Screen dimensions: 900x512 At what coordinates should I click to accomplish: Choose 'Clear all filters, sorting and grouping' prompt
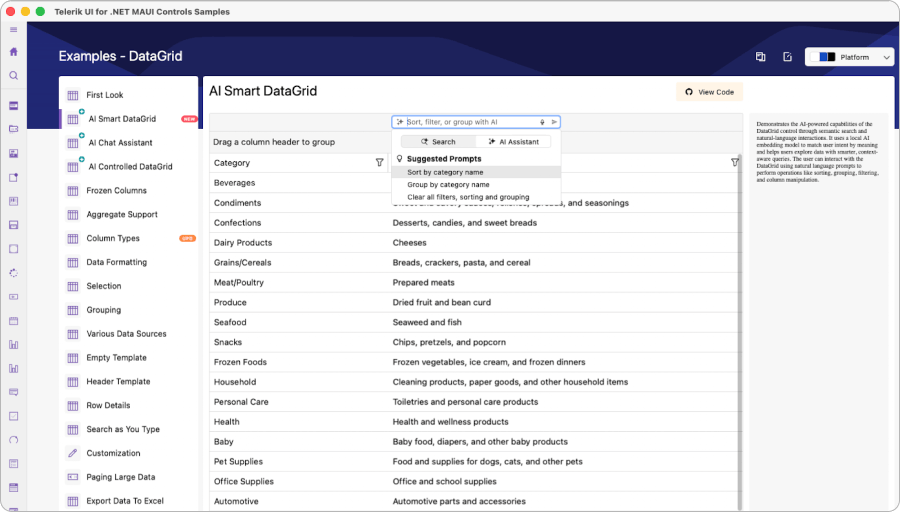pyautogui.click(x=476, y=197)
